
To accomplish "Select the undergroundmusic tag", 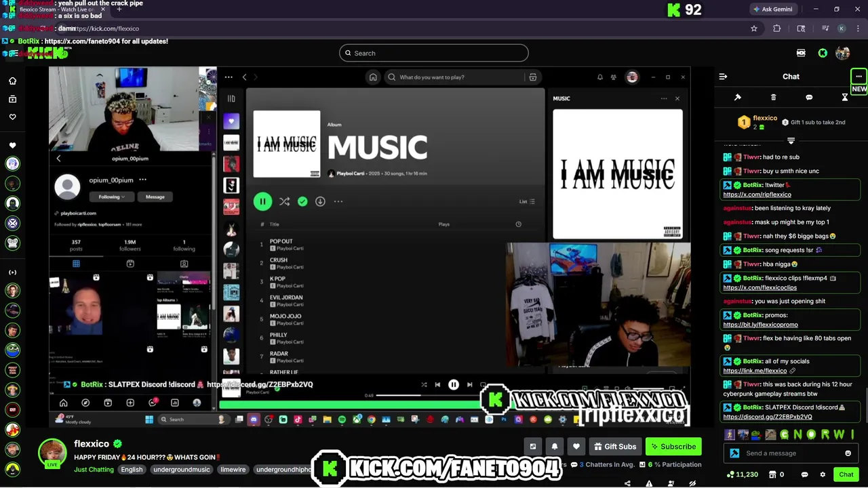I will pyautogui.click(x=182, y=470).
